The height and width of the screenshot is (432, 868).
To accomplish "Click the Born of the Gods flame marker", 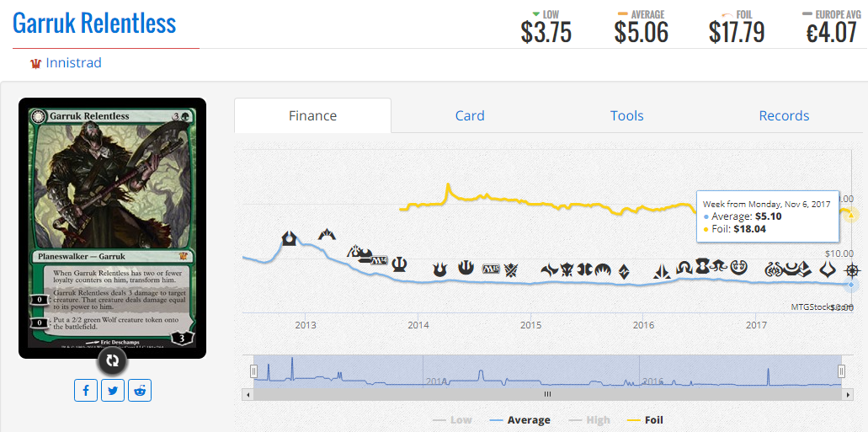I will pyautogui.click(x=439, y=269).
